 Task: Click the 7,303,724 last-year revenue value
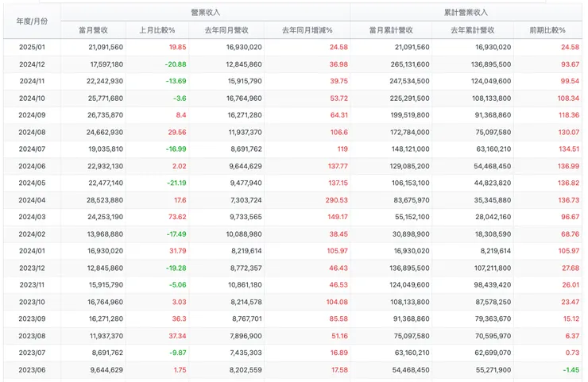point(246,200)
